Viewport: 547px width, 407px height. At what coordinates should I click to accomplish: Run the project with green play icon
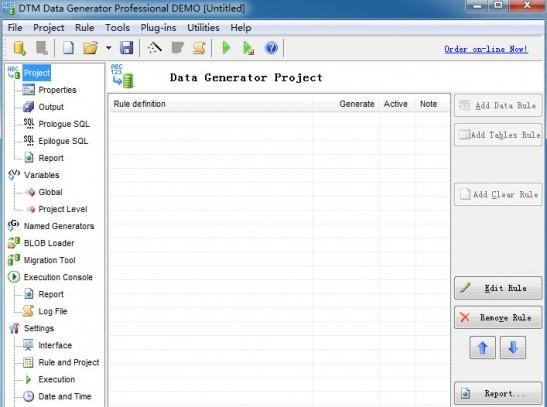coord(226,48)
